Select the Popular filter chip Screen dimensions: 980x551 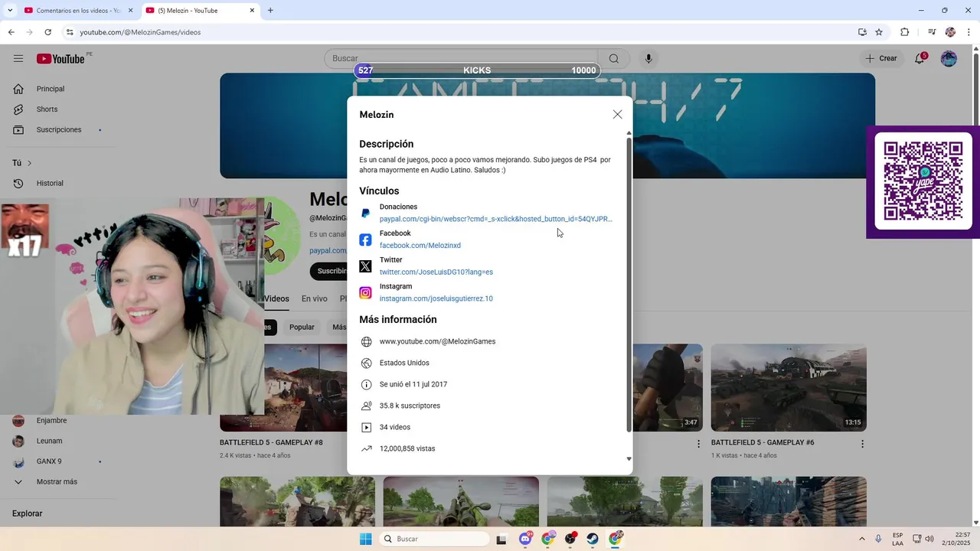pos(302,328)
